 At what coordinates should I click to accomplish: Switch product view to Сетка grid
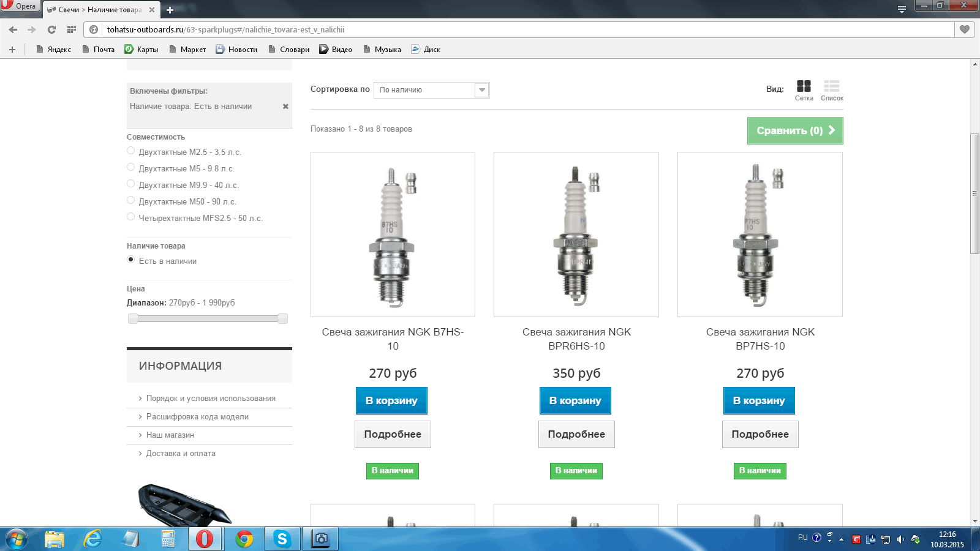tap(804, 90)
